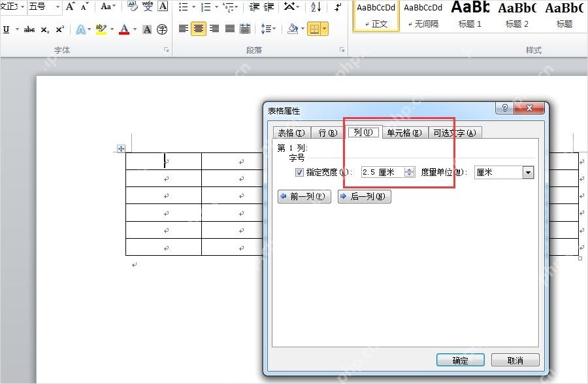588x384 pixels.
Task: Click the table move handle
Action: pyautogui.click(x=121, y=148)
